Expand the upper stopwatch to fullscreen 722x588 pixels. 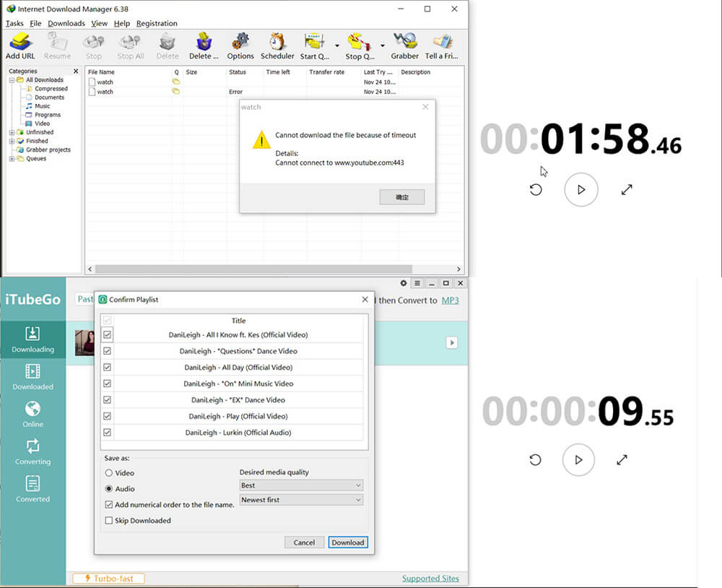(x=627, y=189)
